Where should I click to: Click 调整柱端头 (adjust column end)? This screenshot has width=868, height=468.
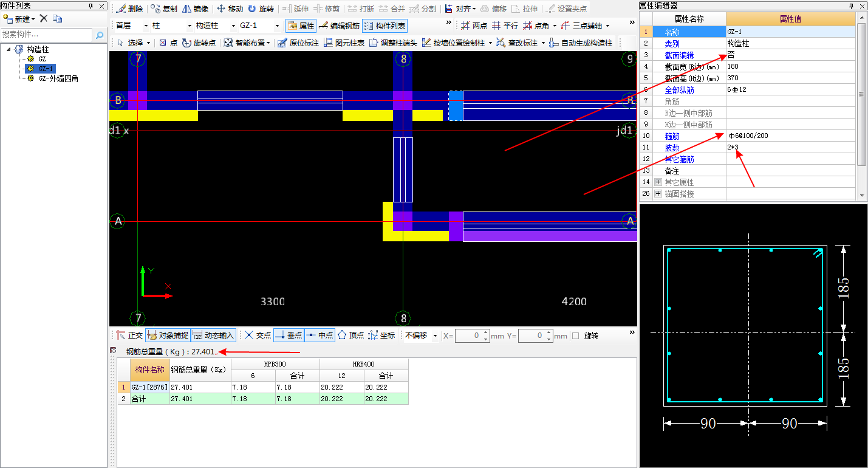394,43
